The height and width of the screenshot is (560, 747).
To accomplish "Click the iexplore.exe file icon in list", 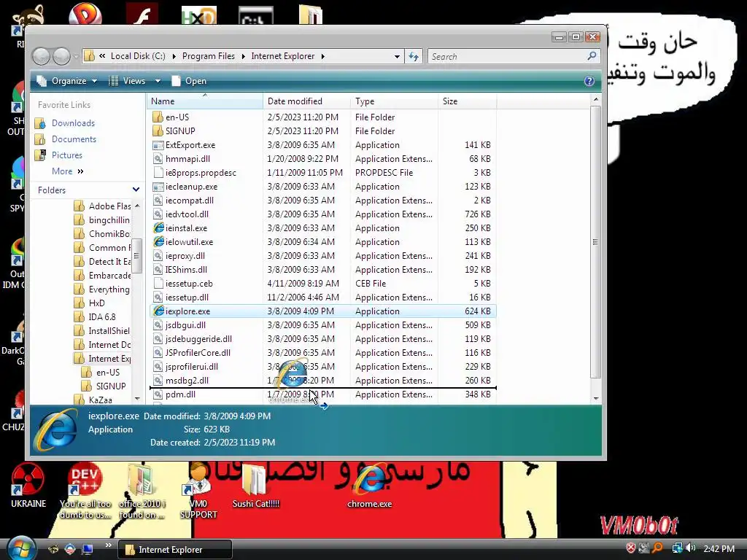I will [x=158, y=311].
